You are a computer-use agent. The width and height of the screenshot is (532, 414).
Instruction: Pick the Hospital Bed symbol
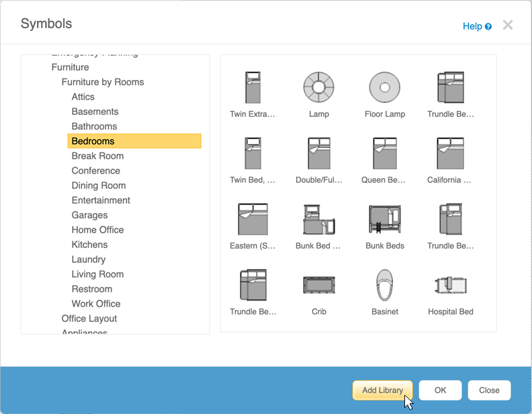(x=451, y=285)
